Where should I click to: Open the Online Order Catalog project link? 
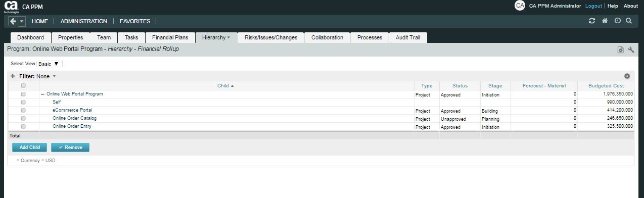coord(74,118)
